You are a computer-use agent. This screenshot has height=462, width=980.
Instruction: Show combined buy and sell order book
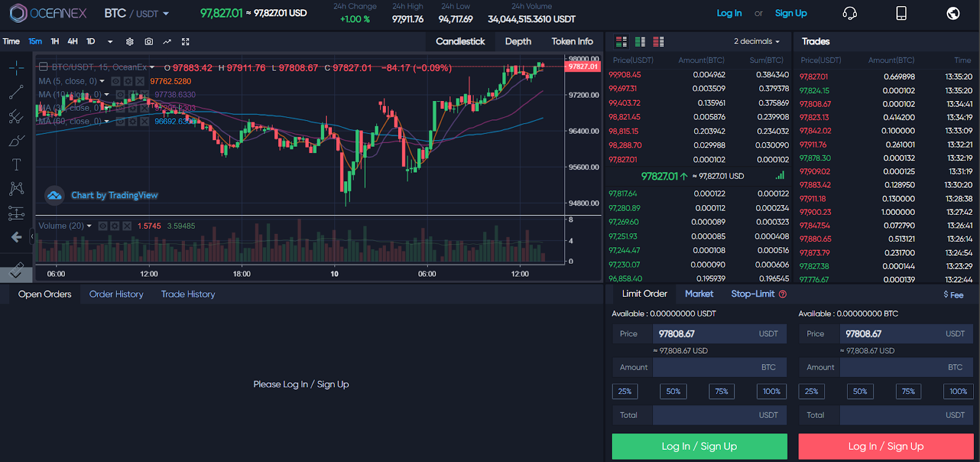tap(621, 42)
